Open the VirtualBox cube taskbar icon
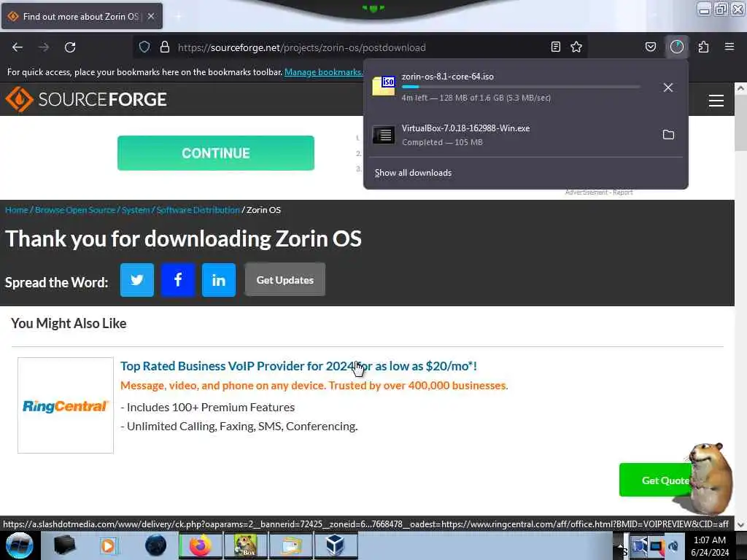Screen dimensions: 747x560 coord(336,545)
